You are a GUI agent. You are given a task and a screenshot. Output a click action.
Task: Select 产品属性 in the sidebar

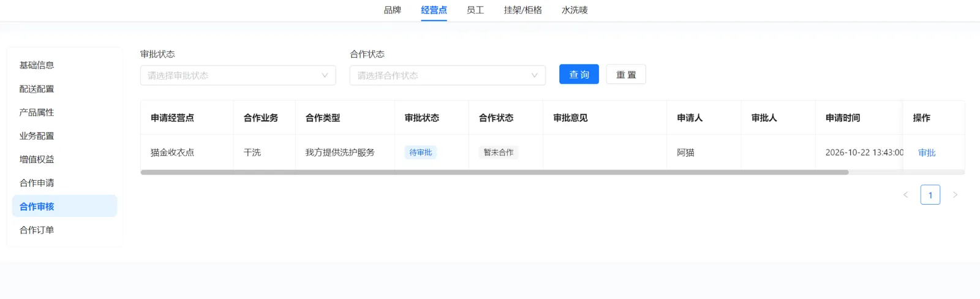64,112
